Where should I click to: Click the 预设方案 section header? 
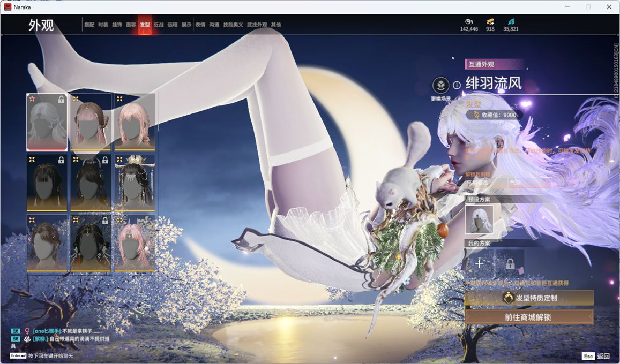(x=479, y=199)
